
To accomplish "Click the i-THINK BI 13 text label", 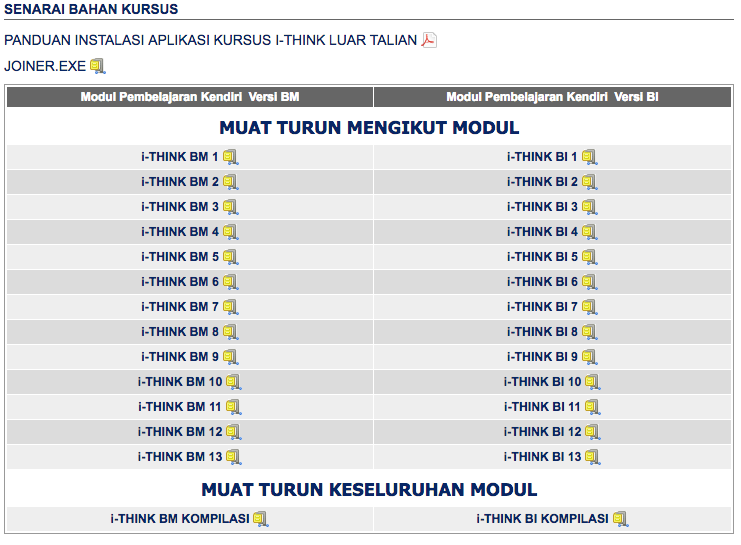I will 543,457.
